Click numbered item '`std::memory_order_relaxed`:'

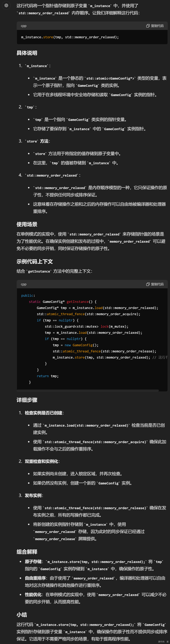pos(52,175)
